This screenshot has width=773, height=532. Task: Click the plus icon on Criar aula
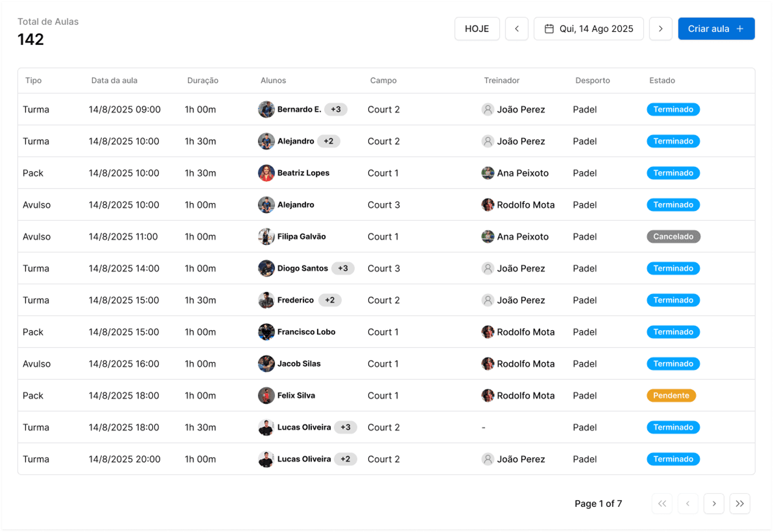point(740,29)
